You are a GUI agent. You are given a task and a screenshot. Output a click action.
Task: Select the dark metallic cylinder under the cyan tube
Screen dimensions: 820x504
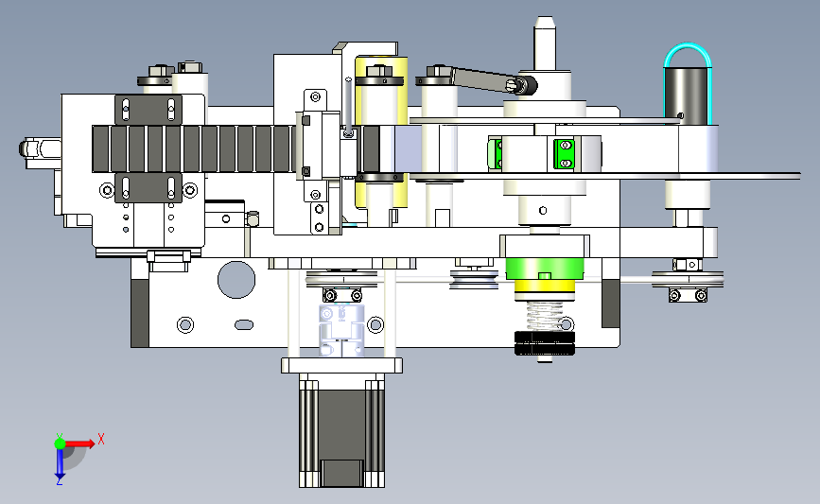click(686, 96)
